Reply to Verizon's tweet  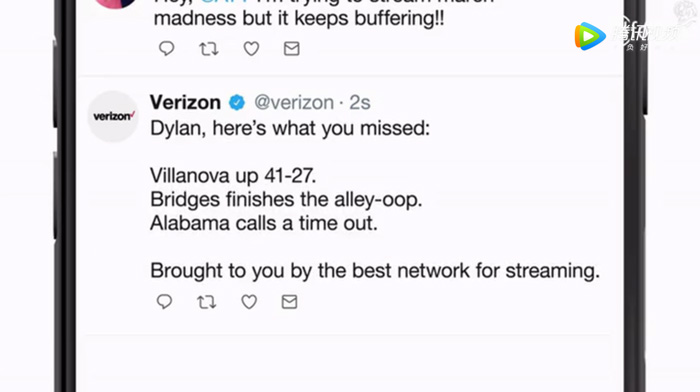coord(164,302)
